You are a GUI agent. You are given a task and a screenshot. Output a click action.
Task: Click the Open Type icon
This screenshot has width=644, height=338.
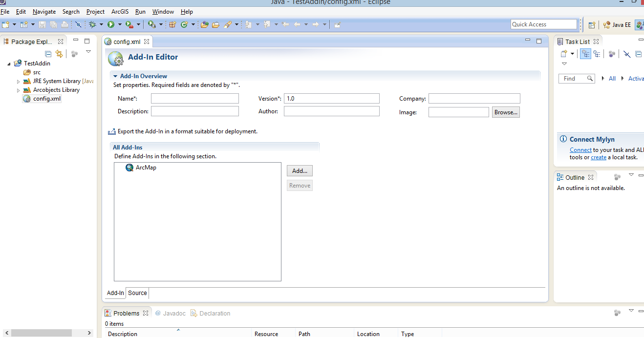tap(205, 24)
